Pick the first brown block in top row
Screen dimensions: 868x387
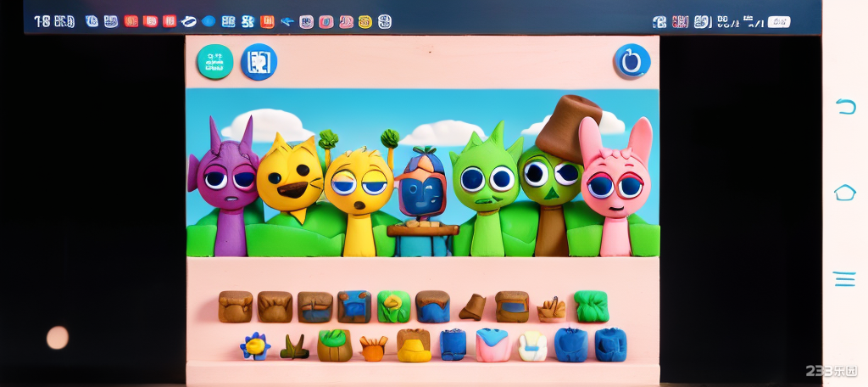pos(236,306)
